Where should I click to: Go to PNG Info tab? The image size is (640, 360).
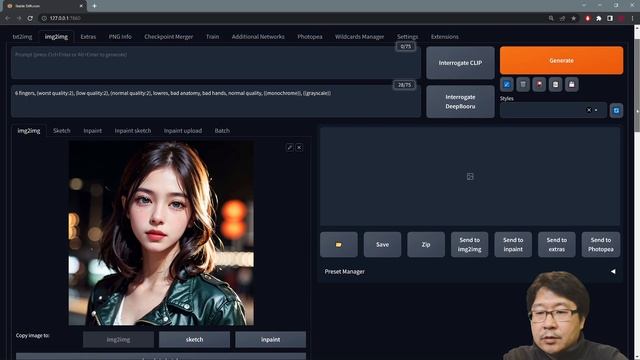(x=120, y=36)
